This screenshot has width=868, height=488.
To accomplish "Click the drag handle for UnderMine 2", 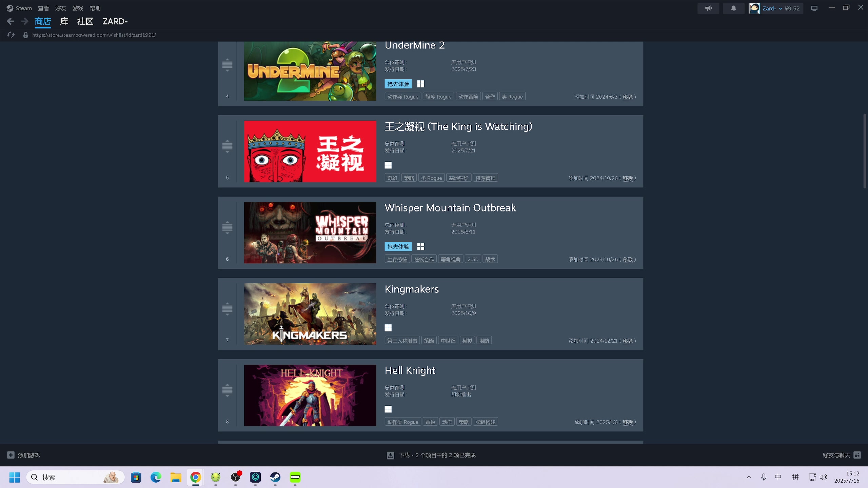I will [227, 65].
